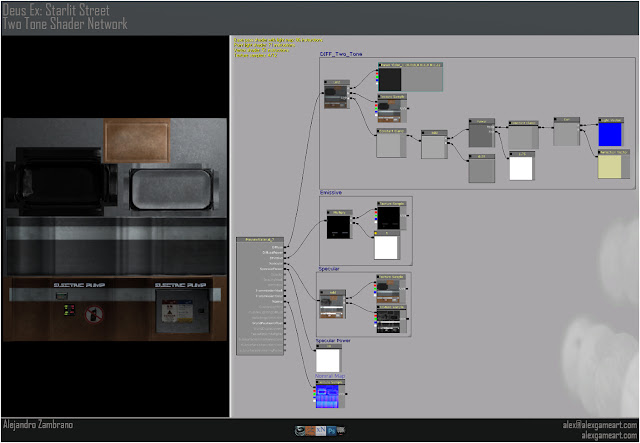Select Constant Clamp node between Power and Dot
The width and height of the screenshot is (640, 443).
[x=523, y=135]
